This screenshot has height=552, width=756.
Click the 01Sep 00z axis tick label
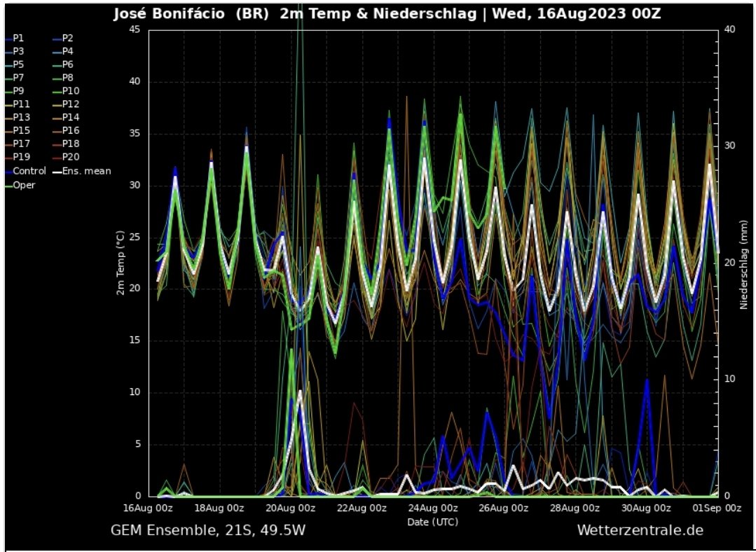pyautogui.click(x=717, y=508)
